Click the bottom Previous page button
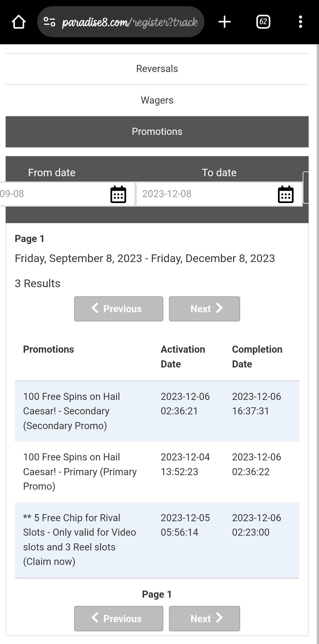This screenshot has height=644, width=319. pos(118,619)
